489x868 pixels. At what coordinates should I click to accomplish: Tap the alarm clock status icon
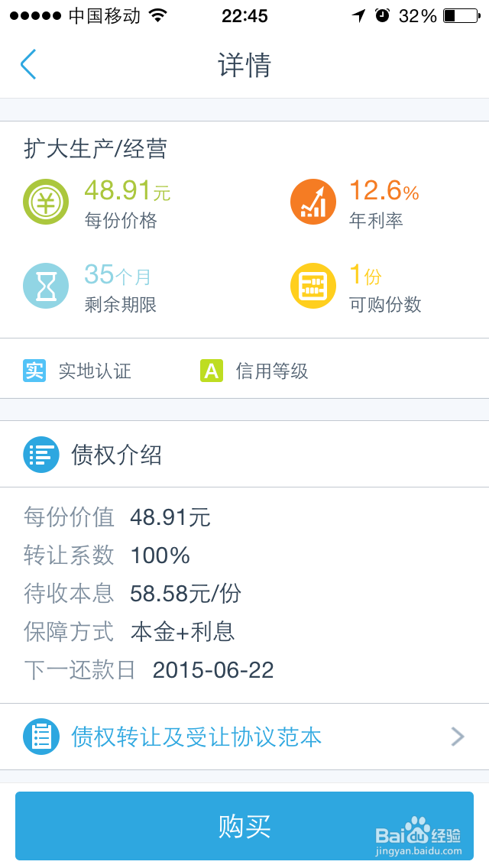point(382,15)
